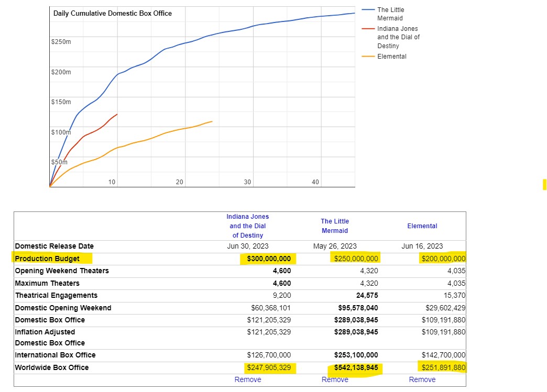547x392 pixels.
Task: Open the Elemental link in table header
Action: 422,226
